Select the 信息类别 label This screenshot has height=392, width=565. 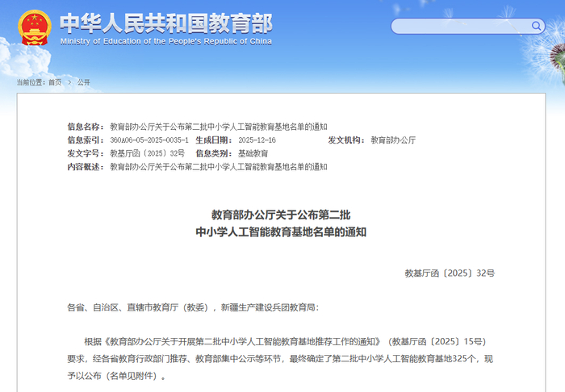pyautogui.click(x=214, y=153)
